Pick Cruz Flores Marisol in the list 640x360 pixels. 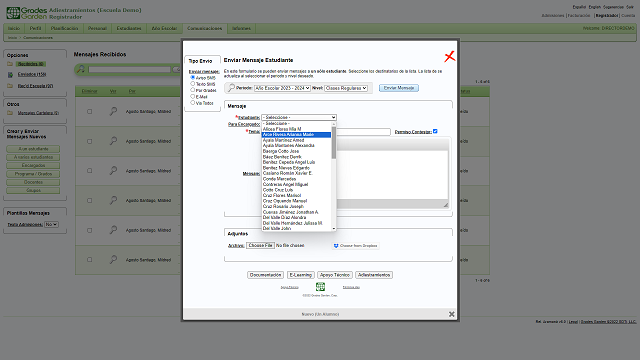296,196
